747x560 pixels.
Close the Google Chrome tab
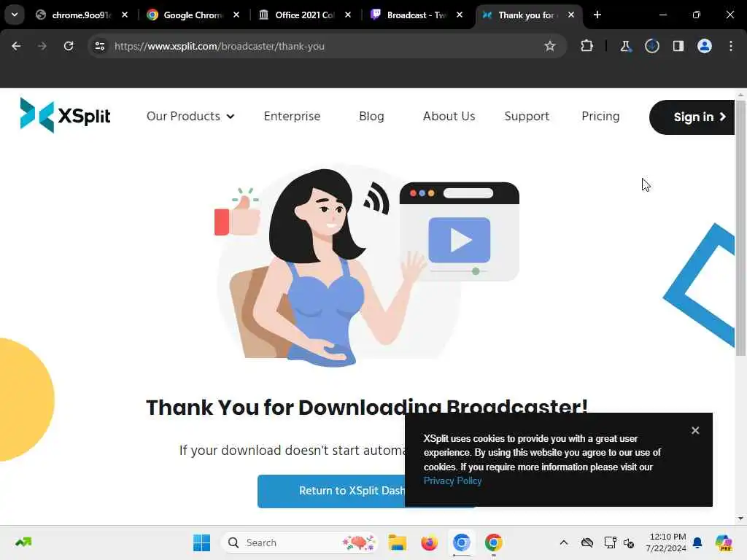click(236, 15)
